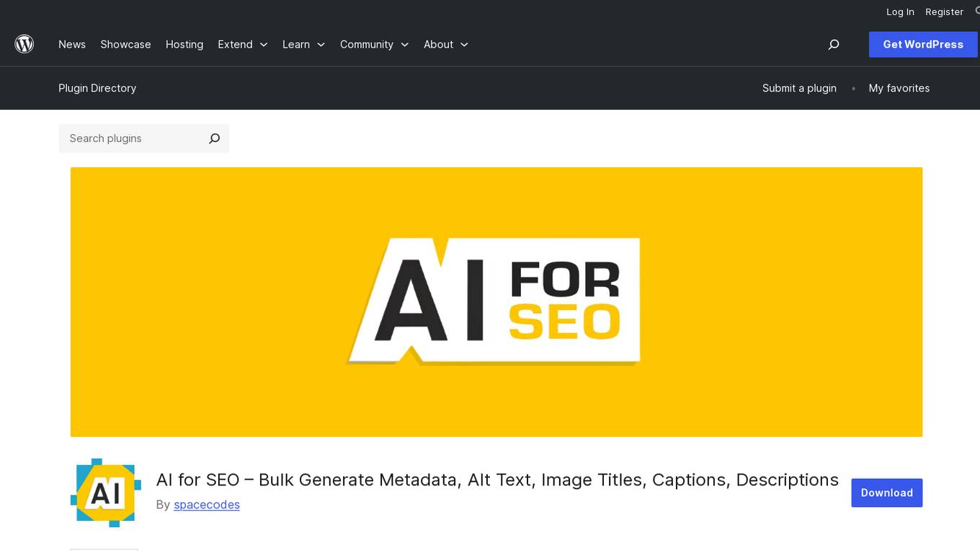Go to the Showcase page

(x=125, y=45)
